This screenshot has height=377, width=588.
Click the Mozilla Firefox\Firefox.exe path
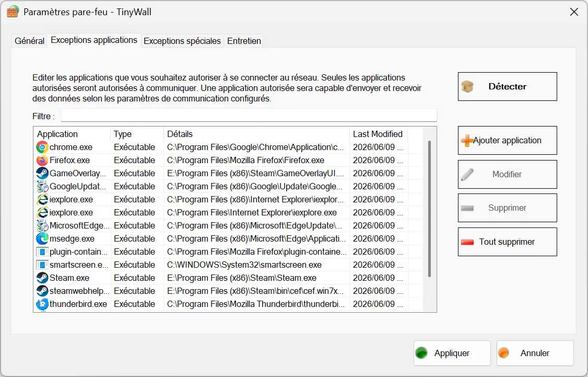click(245, 161)
